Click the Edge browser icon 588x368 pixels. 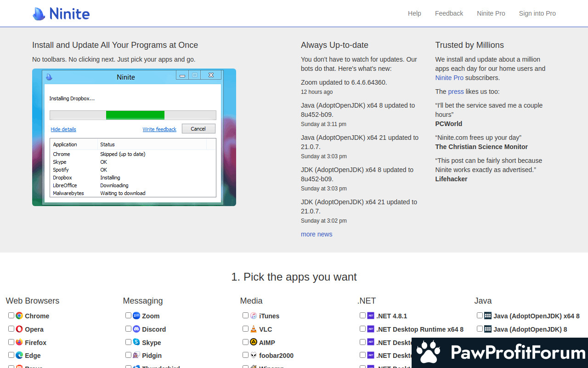click(x=19, y=355)
